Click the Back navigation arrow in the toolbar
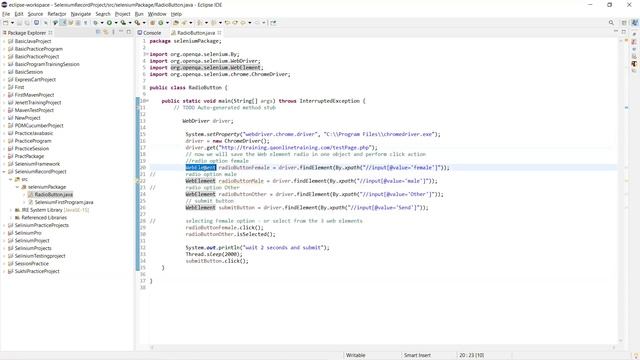The width and height of the screenshot is (640, 360). click(x=243, y=23)
